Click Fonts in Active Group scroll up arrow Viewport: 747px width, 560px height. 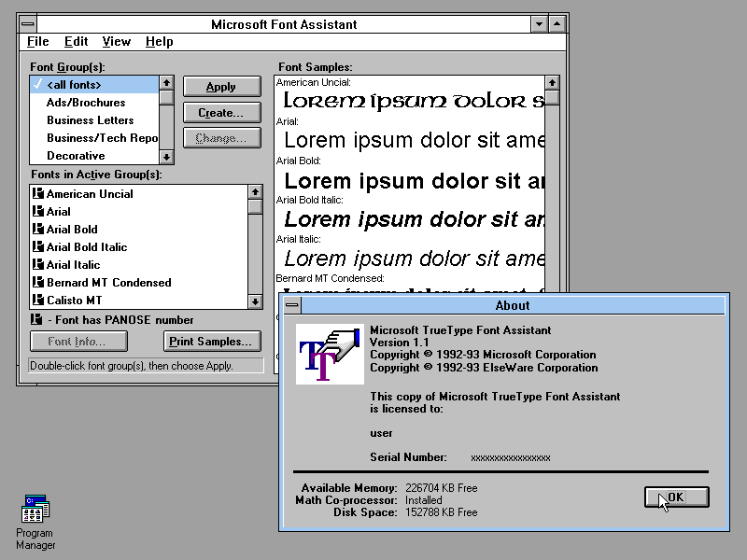coord(255,192)
